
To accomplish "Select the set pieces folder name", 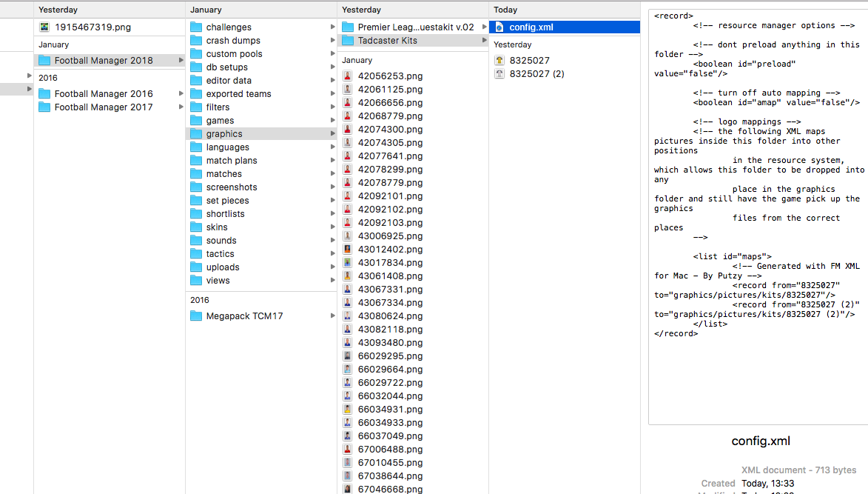I will (227, 201).
